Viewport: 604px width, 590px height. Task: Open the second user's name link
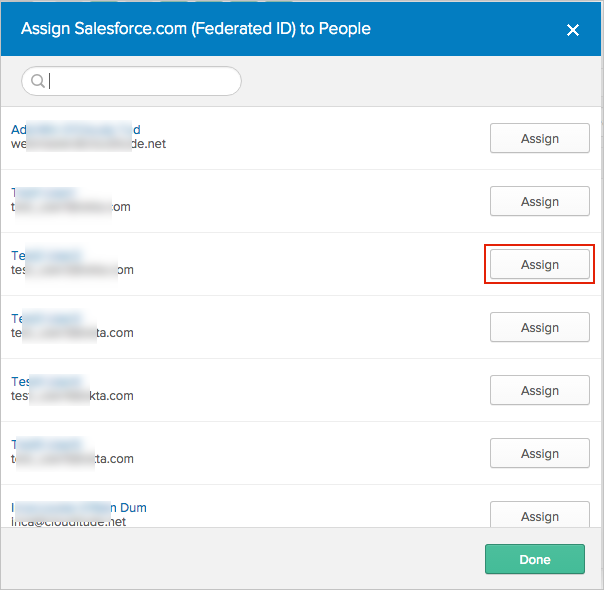(x=45, y=192)
